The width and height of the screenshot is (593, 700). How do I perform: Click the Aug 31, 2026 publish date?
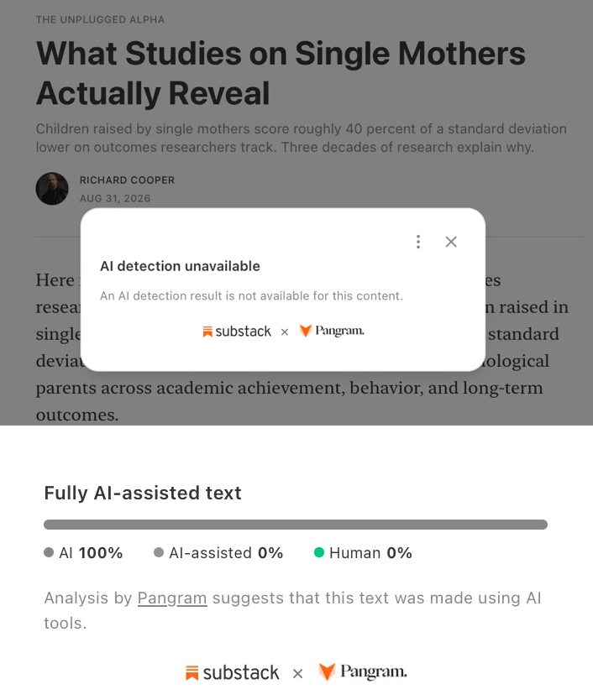115,198
